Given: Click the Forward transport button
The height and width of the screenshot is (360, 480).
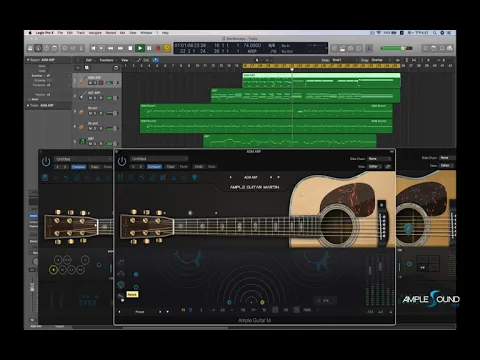Looking at the screenshot, I should point(120,48).
